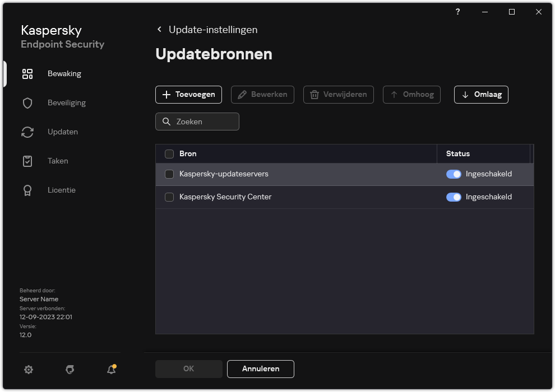The width and height of the screenshot is (555, 392).
Task: Open the notifications bell icon
Action: click(x=111, y=370)
